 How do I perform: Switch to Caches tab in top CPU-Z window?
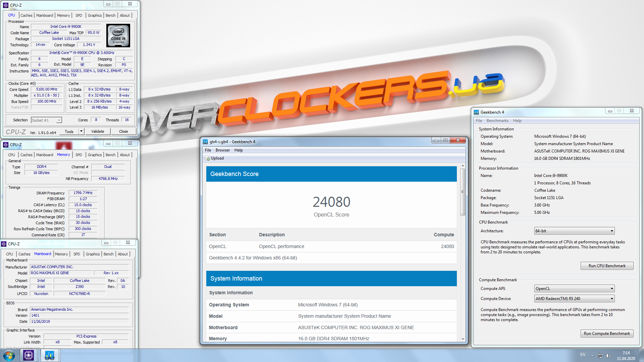[26, 15]
